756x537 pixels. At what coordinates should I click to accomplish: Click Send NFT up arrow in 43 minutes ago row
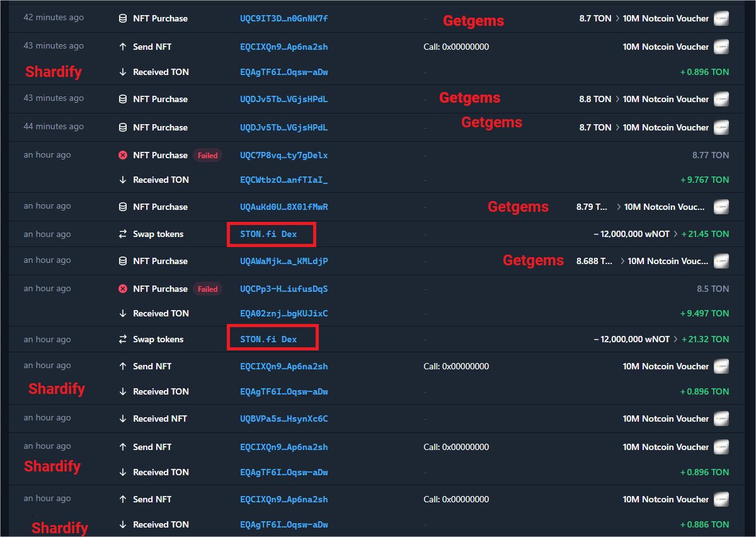tap(123, 47)
